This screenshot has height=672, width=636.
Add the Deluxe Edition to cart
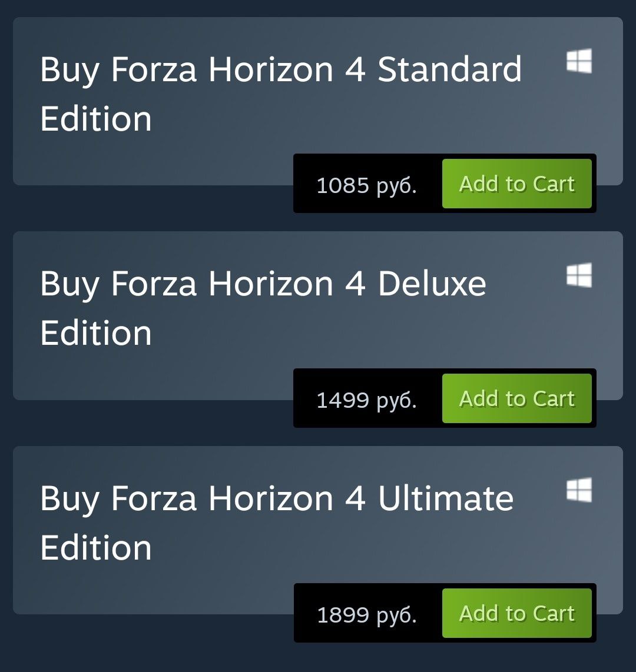coord(516,398)
